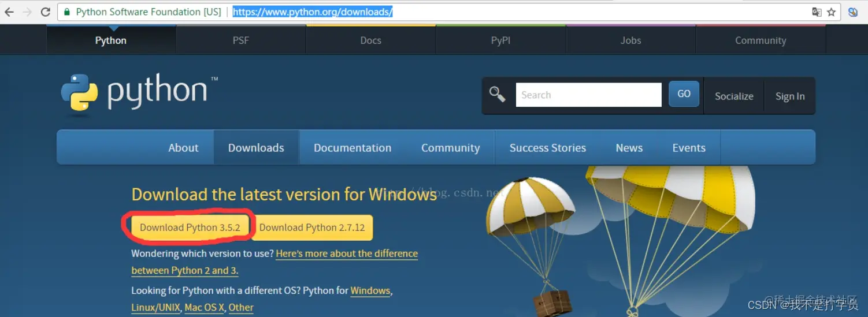Click the Mac OS X link
Viewport: 868px width, 317px height.
coord(205,307)
